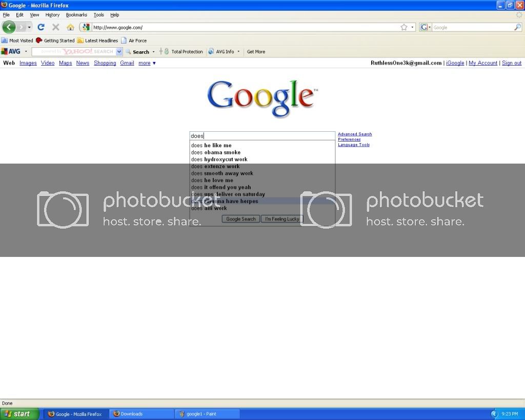525x420 pixels.
Task: Open the History menu
Action: 52,15
